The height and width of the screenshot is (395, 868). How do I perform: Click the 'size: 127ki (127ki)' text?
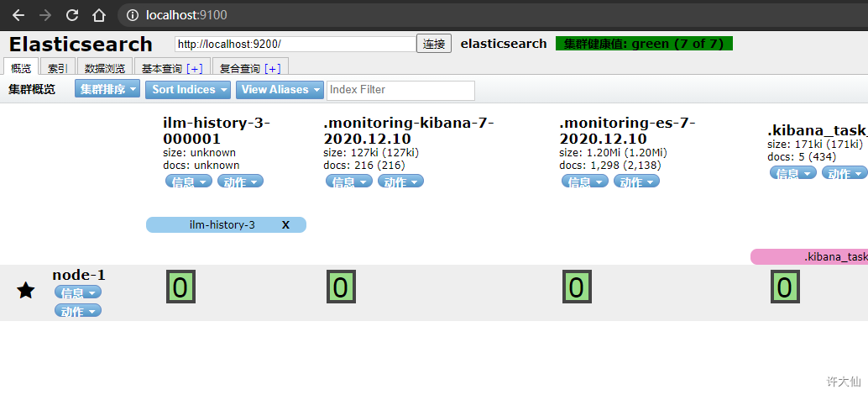371,153
